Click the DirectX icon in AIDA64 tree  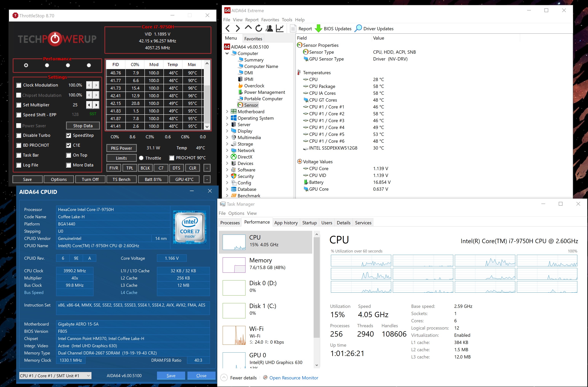pyautogui.click(x=233, y=157)
